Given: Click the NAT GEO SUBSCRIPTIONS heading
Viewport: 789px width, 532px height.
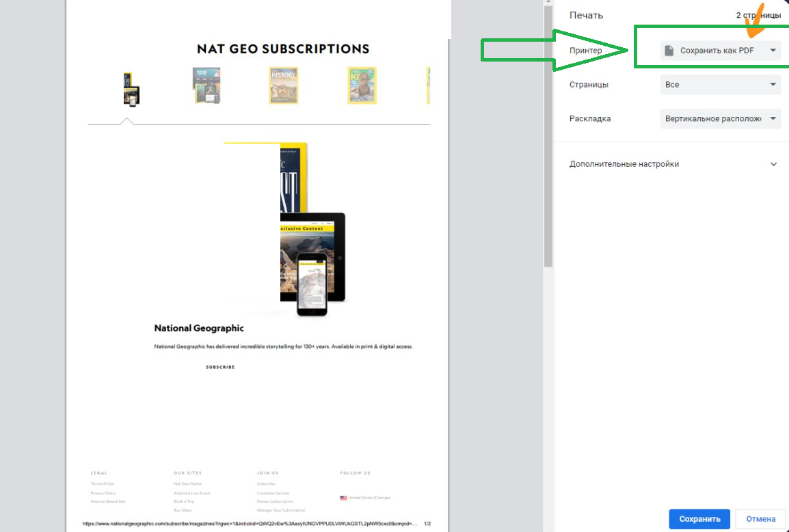Looking at the screenshot, I should click(283, 49).
